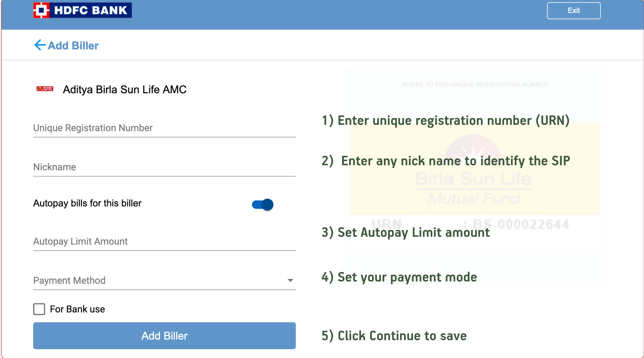The height and width of the screenshot is (358, 644).
Task: Click the Enter URN instruction step one
Action: click(445, 121)
